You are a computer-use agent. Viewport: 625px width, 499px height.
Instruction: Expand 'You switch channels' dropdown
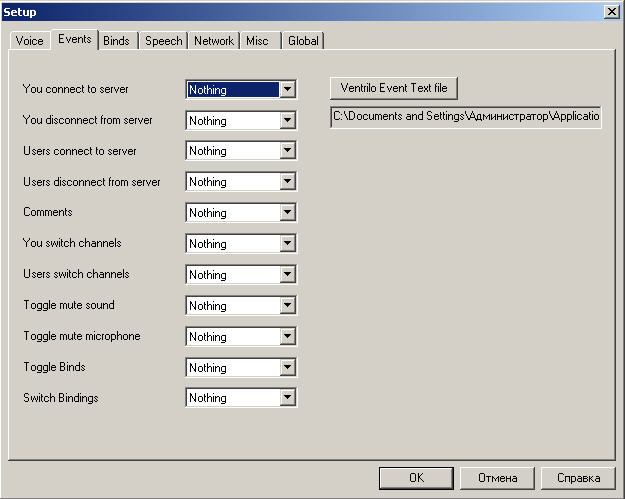[288, 244]
